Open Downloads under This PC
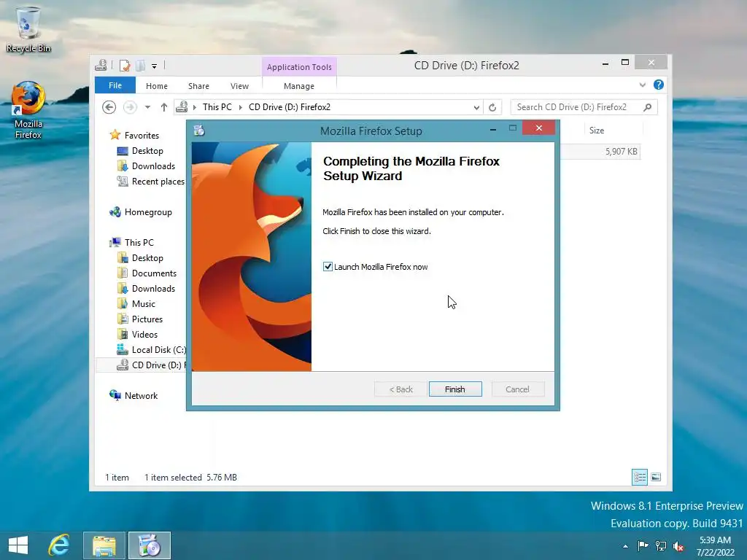The image size is (747, 560). click(x=153, y=288)
